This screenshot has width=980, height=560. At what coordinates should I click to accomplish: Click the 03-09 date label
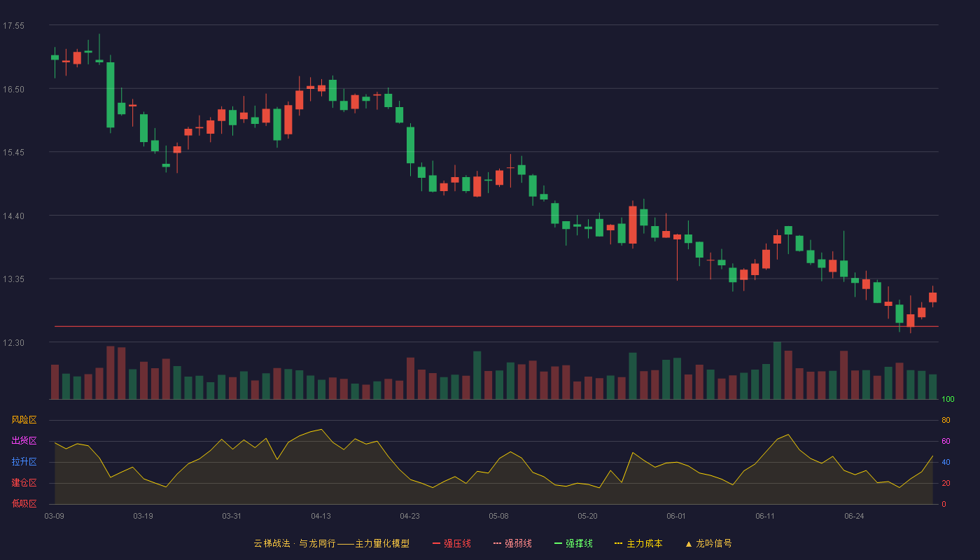click(x=55, y=516)
